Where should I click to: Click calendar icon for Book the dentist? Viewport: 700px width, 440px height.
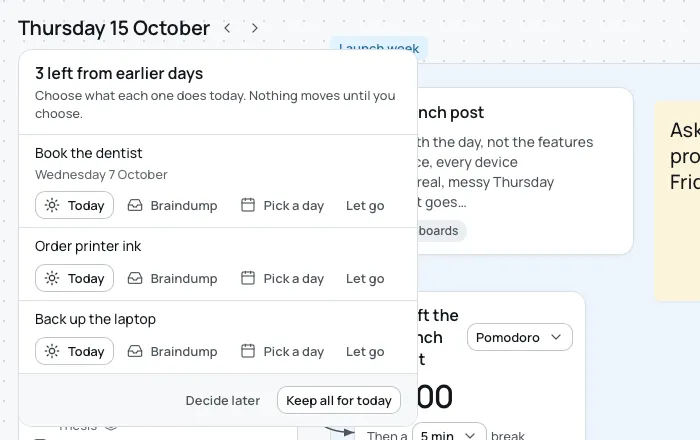248,205
